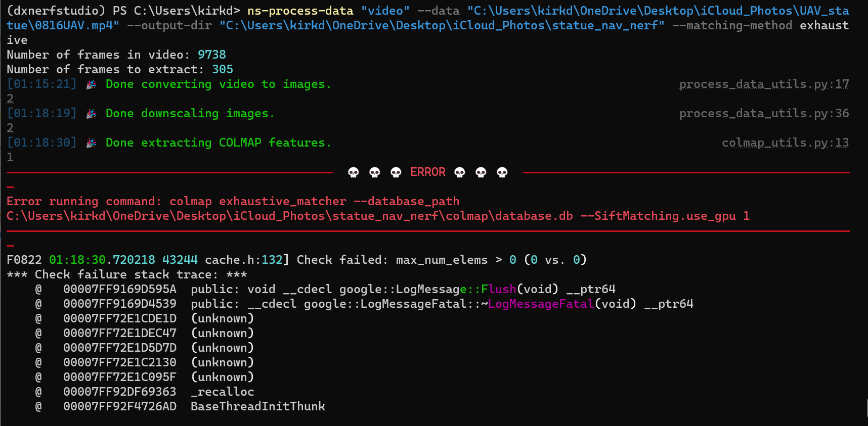
Task: Click address 00007FF72E1DEC47
Action: click(x=120, y=333)
